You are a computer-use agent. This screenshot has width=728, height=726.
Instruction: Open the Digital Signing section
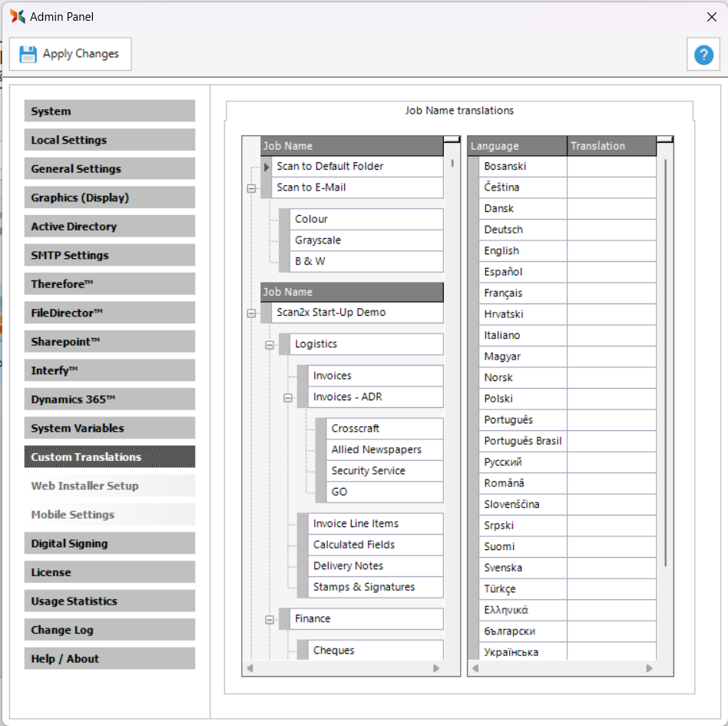(109, 543)
